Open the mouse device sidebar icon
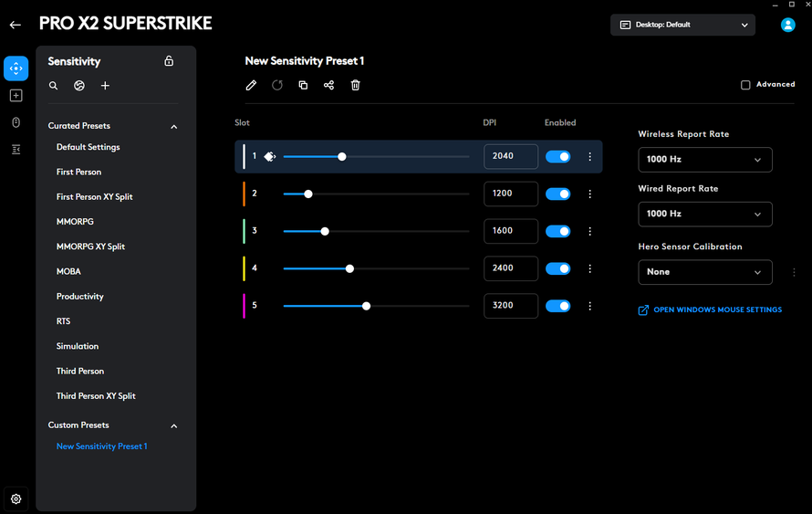The height and width of the screenshot is (514, 812). tap(16, 122)
